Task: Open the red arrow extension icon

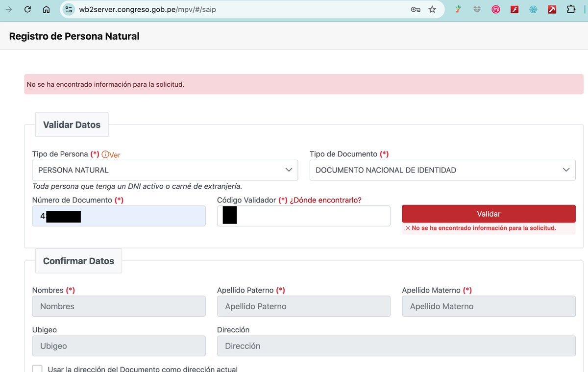Action: point(552,9)
